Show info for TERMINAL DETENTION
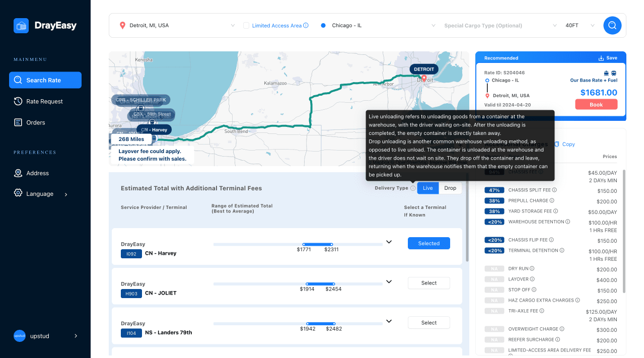The height and width of the screenshot is (358, 644). [x=562, y=250]
